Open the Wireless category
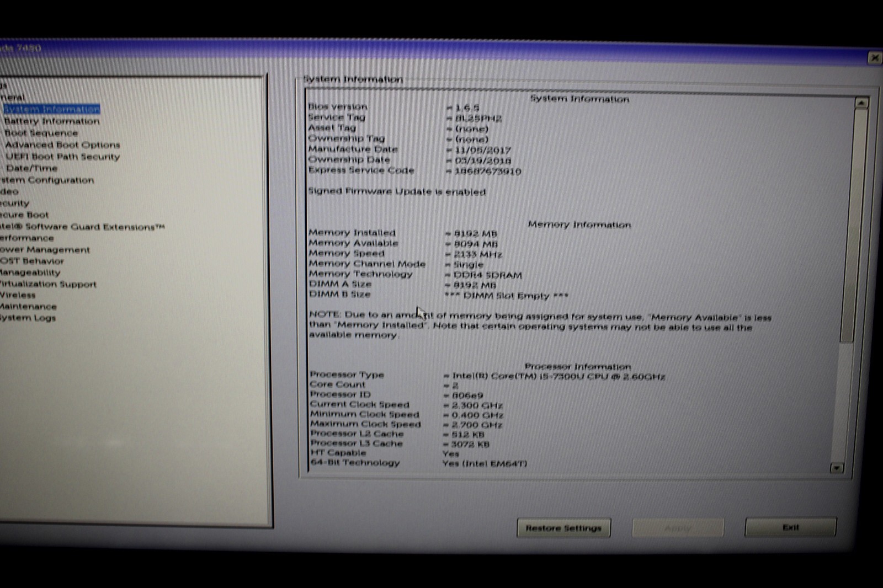The height and width of the screenshot is (588, 883). pos(18,295)
